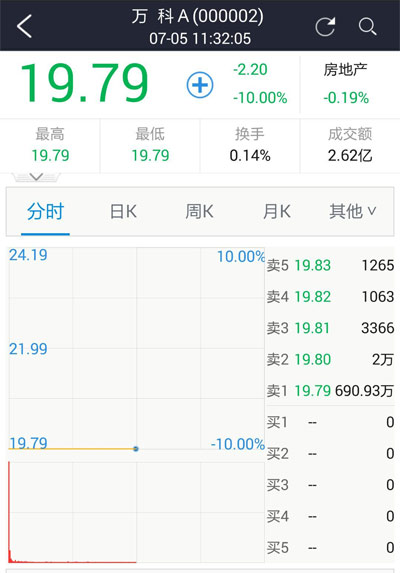Tap the 成交额 2.62亿 cell
This screenshot has width=400, height=573.
click(x=350, y=145)
